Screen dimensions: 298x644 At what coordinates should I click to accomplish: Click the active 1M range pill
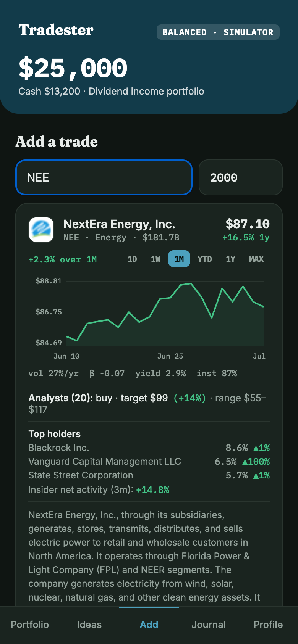[179, 259]
